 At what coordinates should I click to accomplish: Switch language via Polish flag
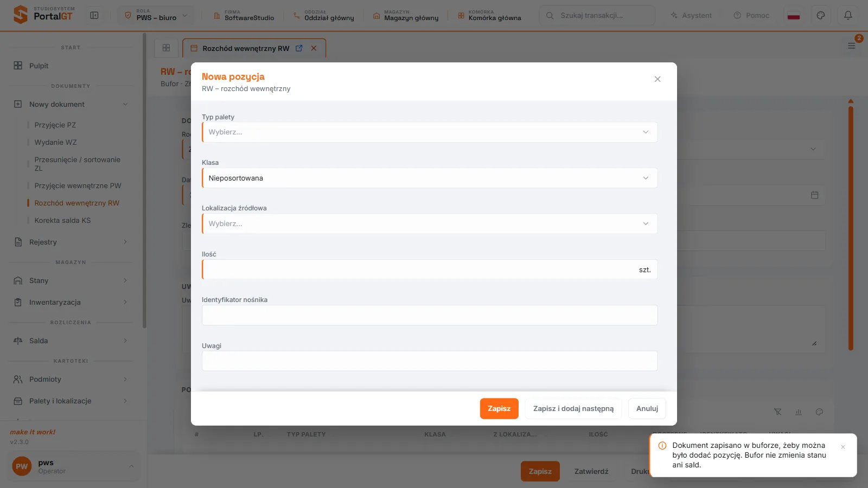(x=794, y=15)
